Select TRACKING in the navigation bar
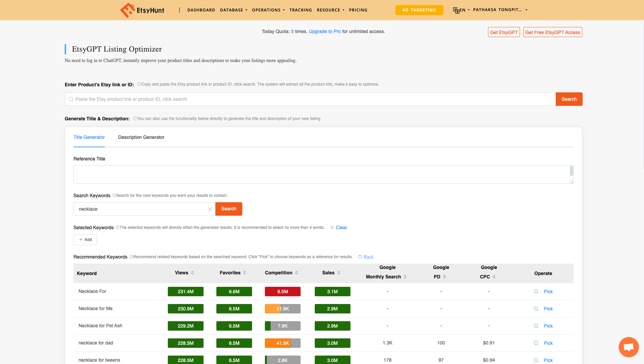The height and width of the screenshot is (364, 644). 301,10
